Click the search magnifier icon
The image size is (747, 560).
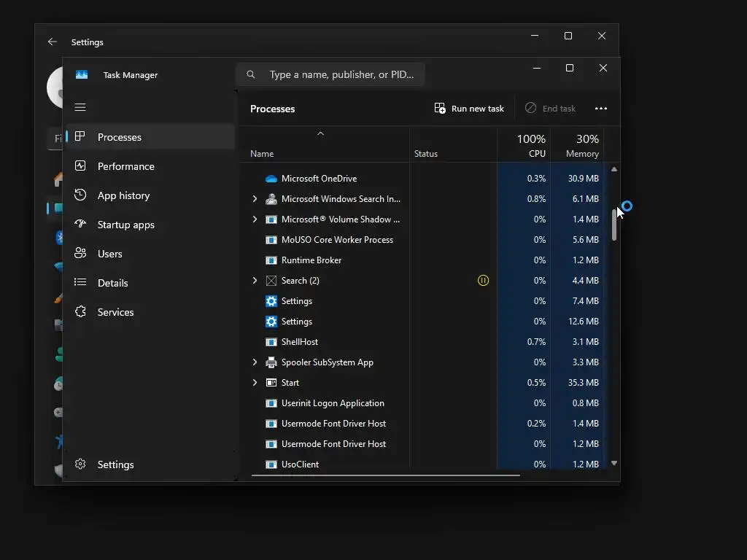click(x=251, y=74)
